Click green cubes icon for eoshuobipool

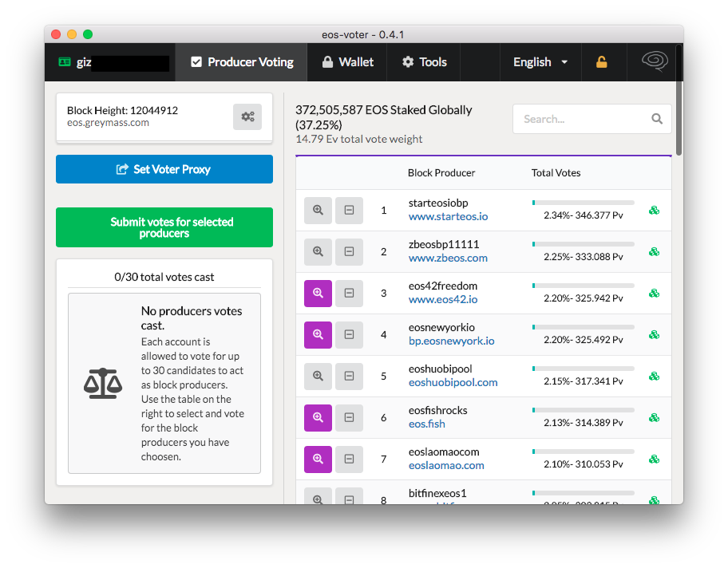(x=655, y=376)
